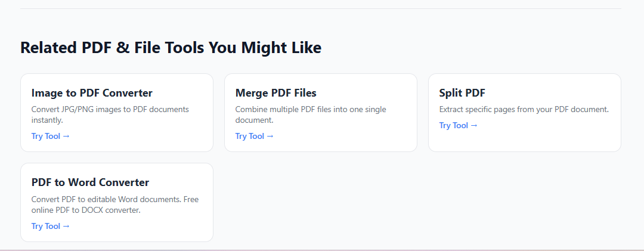Click the purple border line at page bottom

[x=322, y=250]
